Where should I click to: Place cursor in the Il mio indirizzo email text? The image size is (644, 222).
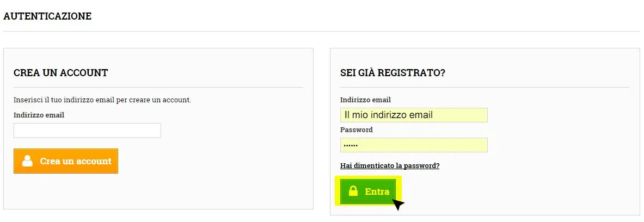(389, 115)
